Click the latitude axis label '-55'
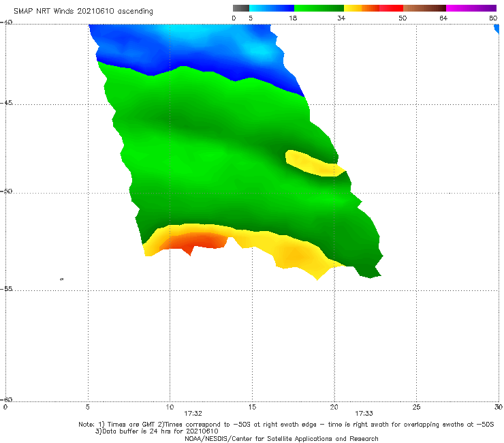The image size is (504, 443). [6, 288]
